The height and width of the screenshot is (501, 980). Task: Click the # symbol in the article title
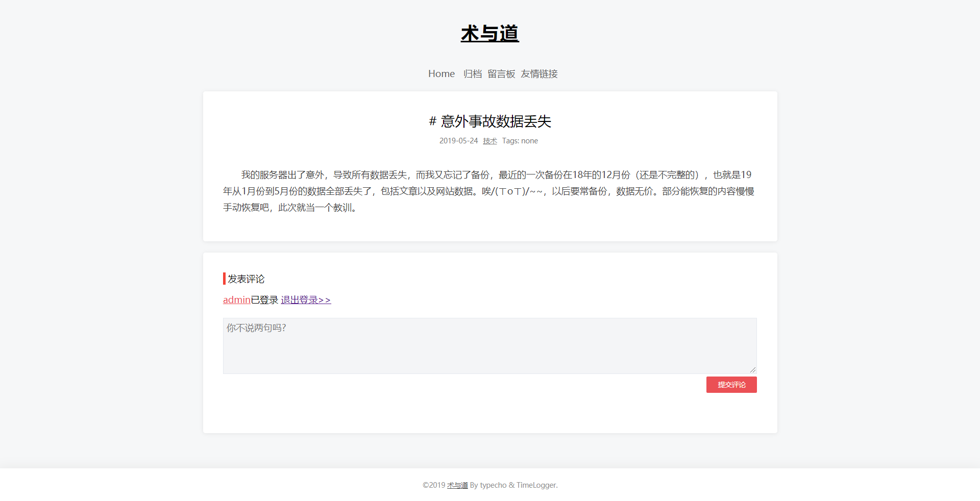432,121
